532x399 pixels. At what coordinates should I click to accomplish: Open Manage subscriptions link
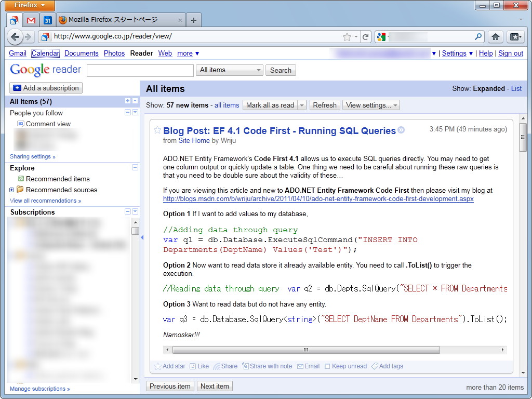39,389
